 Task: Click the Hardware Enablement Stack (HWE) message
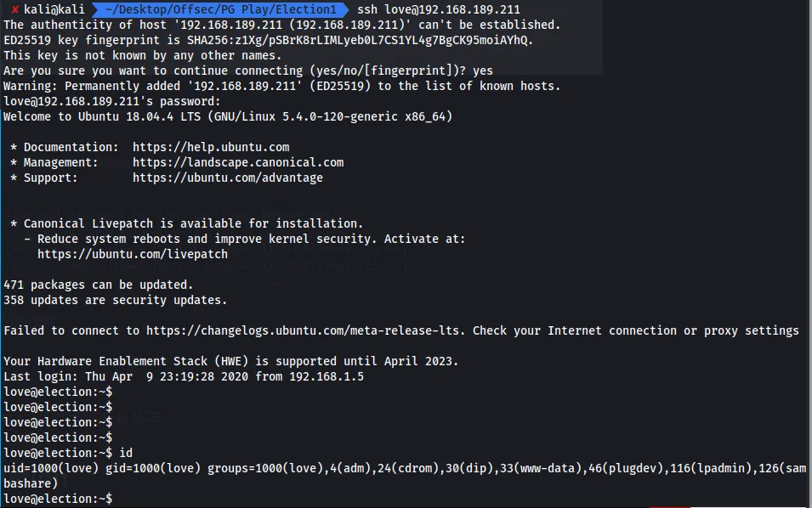(231, 361)
